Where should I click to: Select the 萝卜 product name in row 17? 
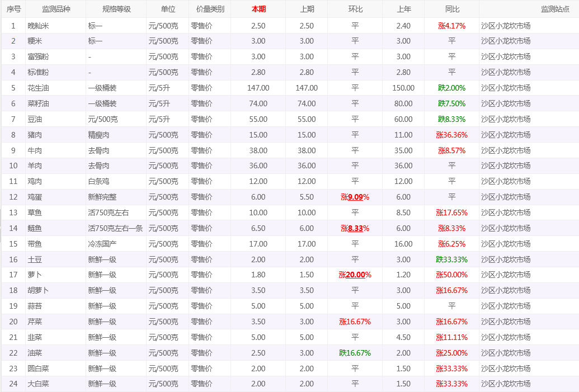[35, 275]
